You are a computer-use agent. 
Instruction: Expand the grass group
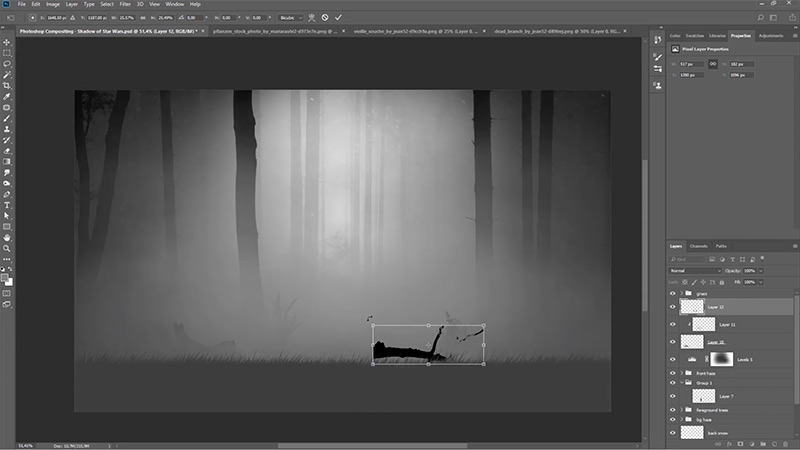pyautogui.click(x=681, y=293)
